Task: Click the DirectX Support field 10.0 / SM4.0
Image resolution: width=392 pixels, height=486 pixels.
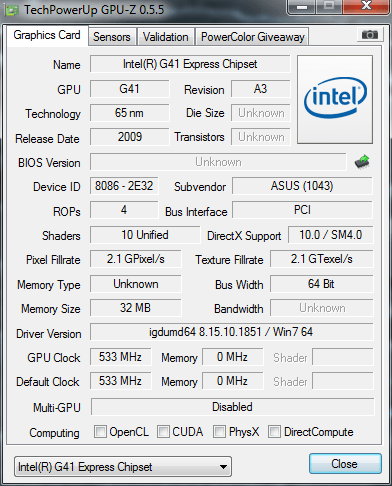Action: click(x=330, y=235)
